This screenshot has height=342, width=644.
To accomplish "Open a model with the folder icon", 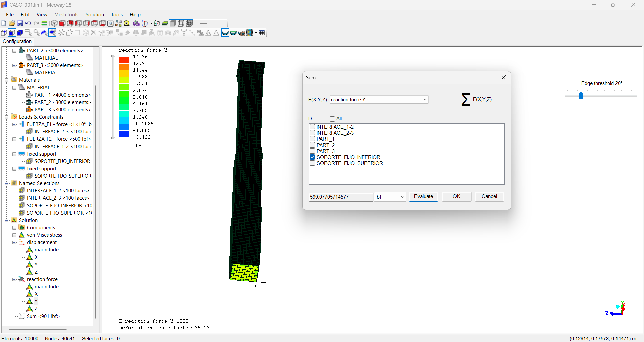I will click(x=12, y=23).
